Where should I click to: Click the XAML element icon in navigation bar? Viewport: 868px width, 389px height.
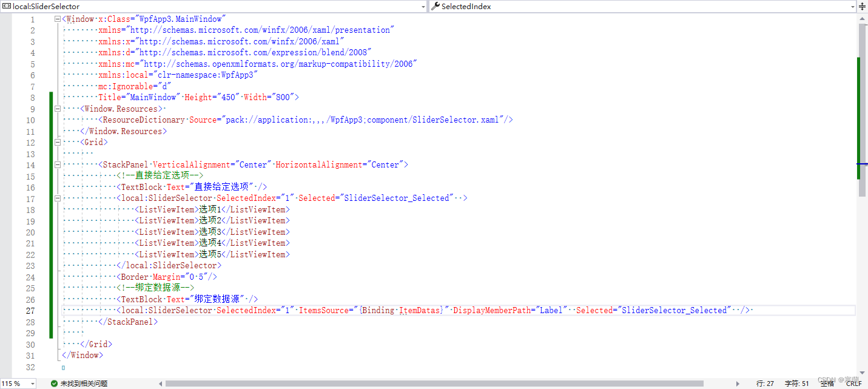point(7,6)
